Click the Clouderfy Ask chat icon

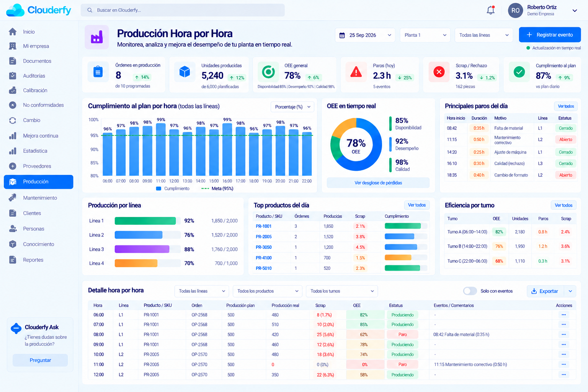click(x=16, y=328)
